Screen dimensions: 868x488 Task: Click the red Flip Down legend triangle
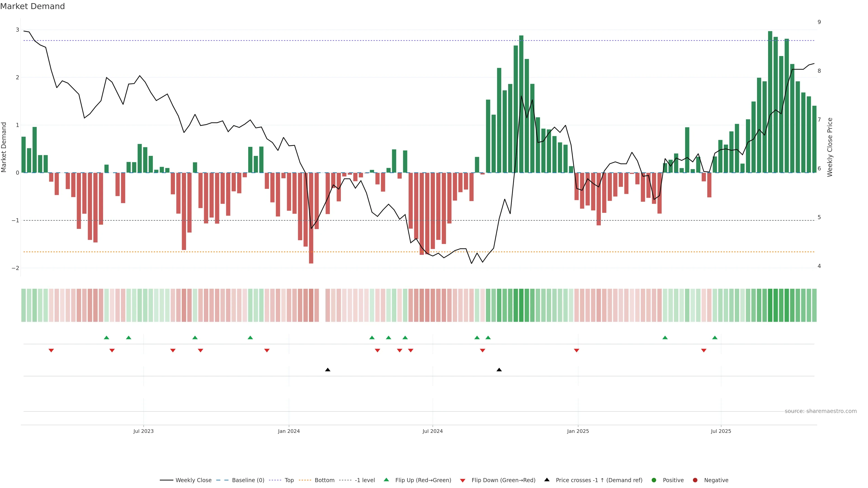tap(463, 480)
